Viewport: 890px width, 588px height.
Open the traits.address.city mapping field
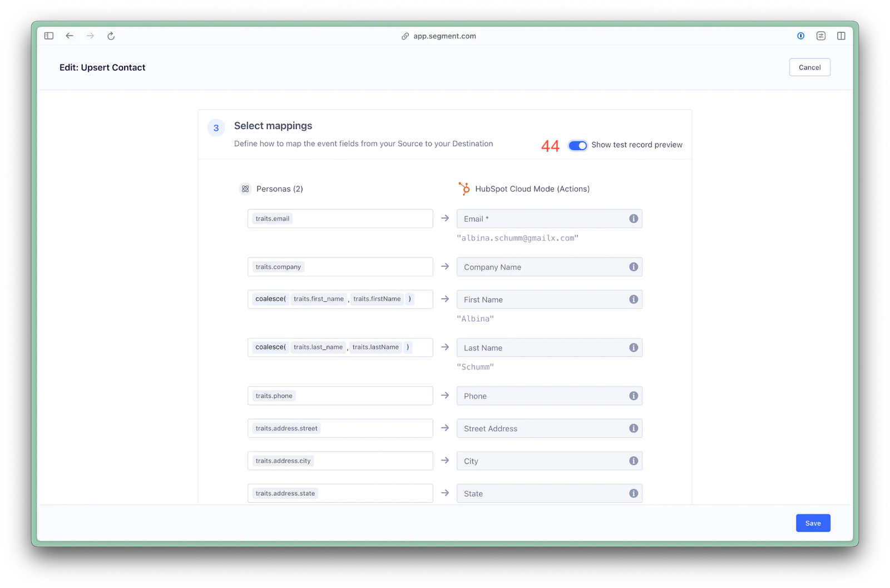click(362, 461)
